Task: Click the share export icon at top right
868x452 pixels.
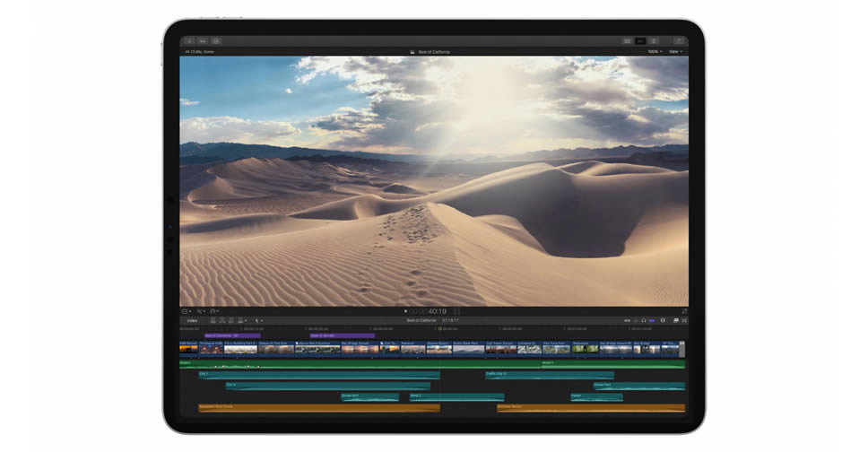Action: pos(679,40)
